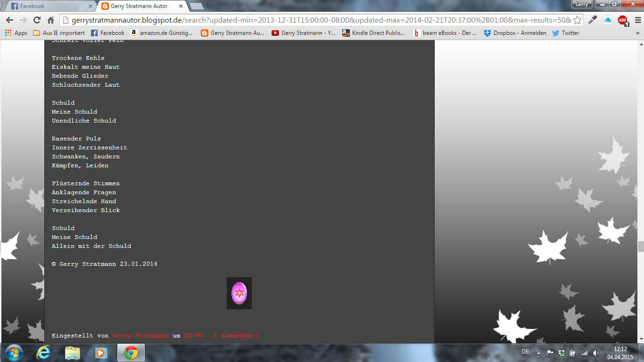644x362 pixels.
Task: Open the Gerry Stratmann YouTube bookmark
Action: (x=303, y=33)
